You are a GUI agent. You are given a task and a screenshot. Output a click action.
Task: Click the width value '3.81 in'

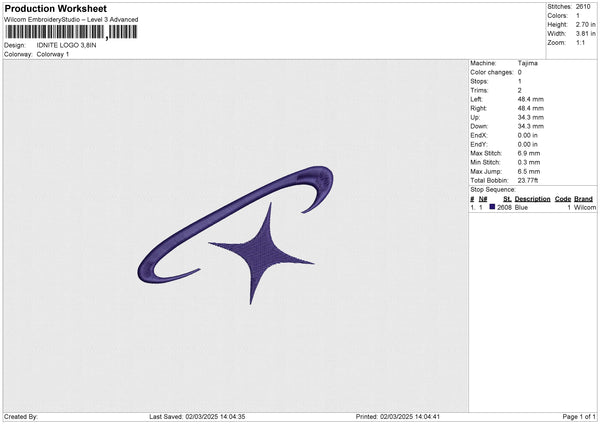(x=585, y=34)
